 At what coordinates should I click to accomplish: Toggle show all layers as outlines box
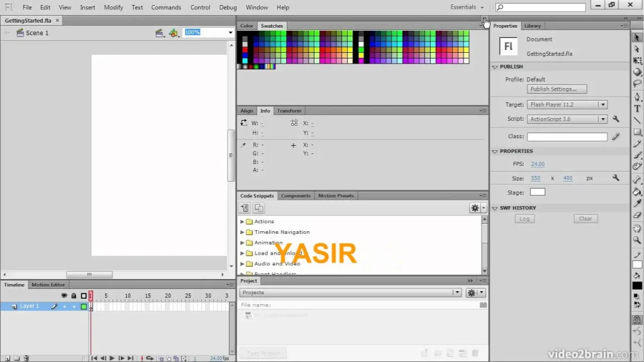click(84, 295)
